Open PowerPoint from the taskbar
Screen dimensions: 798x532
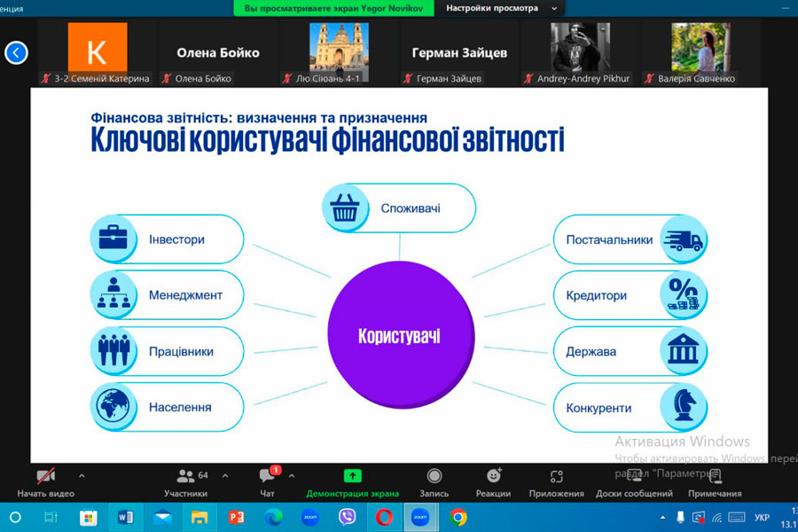click(x=236, y=518)
